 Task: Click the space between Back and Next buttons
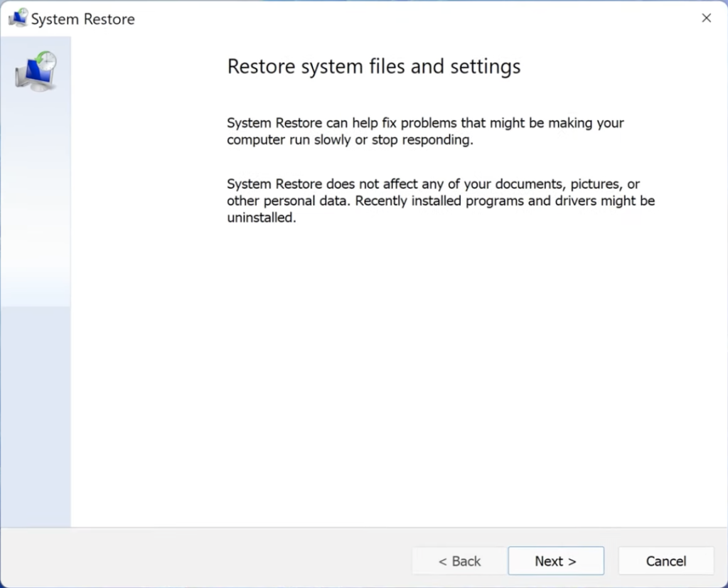[508, 560]
